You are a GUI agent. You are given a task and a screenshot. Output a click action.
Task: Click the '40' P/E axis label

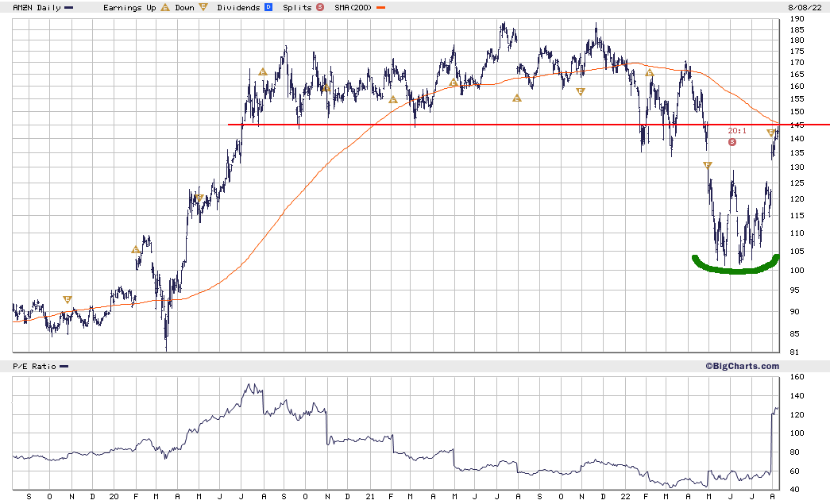tap(794, 490)
